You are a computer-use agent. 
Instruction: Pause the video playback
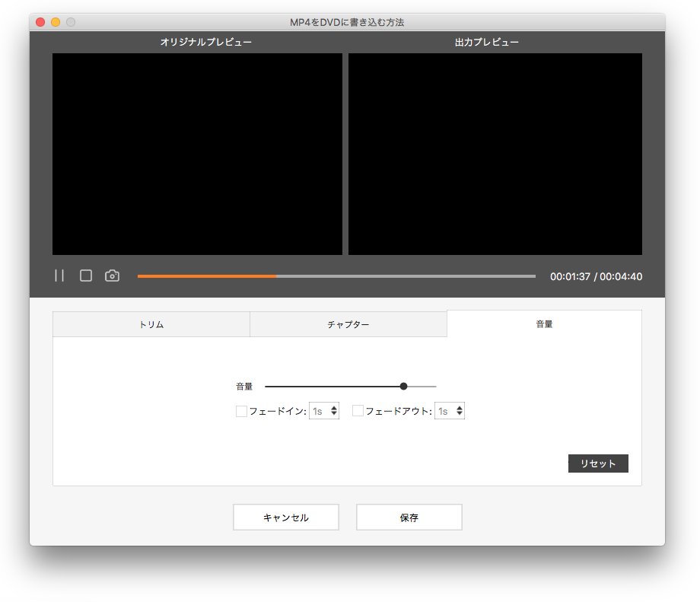59,276
